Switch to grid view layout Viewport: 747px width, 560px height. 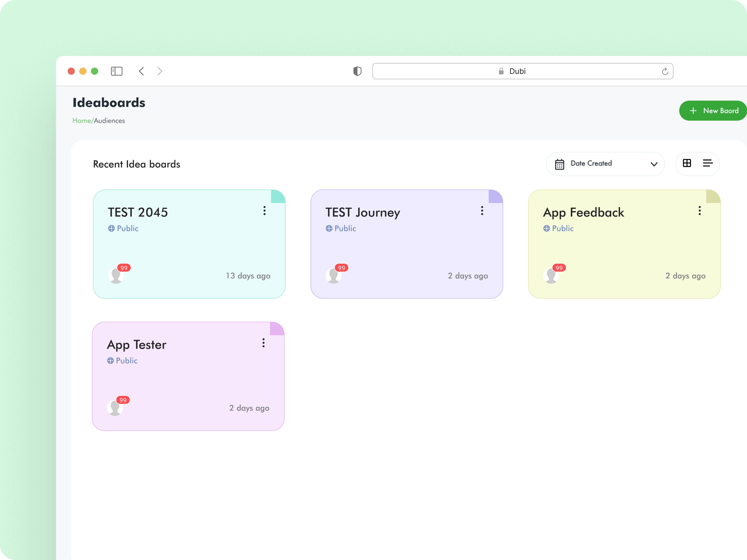(x=687, y=164)
